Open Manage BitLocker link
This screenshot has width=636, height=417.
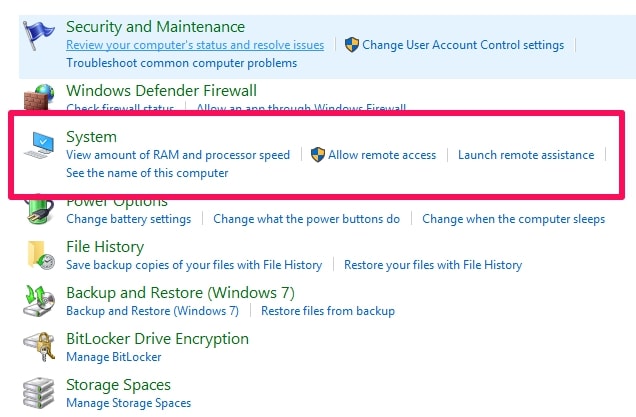click(x=114, y=357)
